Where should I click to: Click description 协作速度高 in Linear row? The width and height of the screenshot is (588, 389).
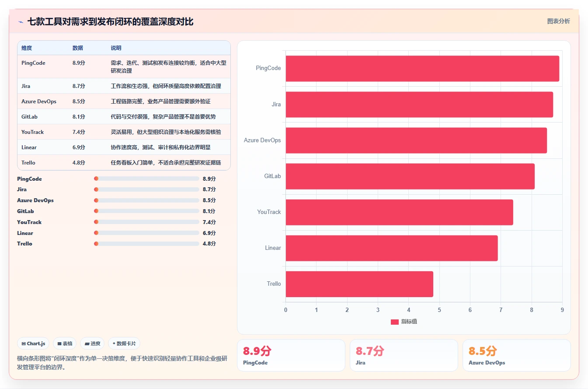160,147
